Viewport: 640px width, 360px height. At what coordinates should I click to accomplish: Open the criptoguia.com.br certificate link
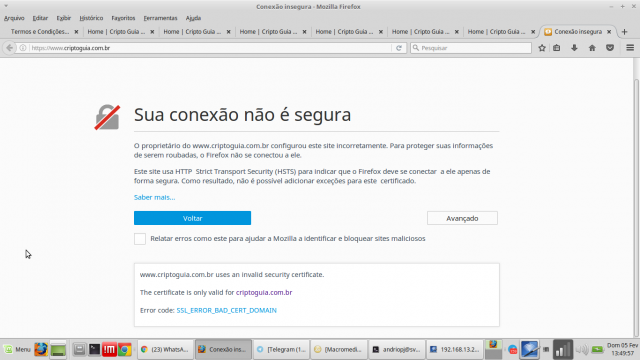(264, 292)
